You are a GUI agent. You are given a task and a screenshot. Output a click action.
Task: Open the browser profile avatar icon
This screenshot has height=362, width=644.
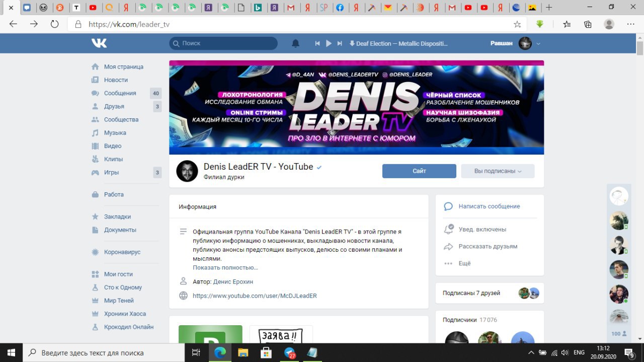[x=609, y=24]
